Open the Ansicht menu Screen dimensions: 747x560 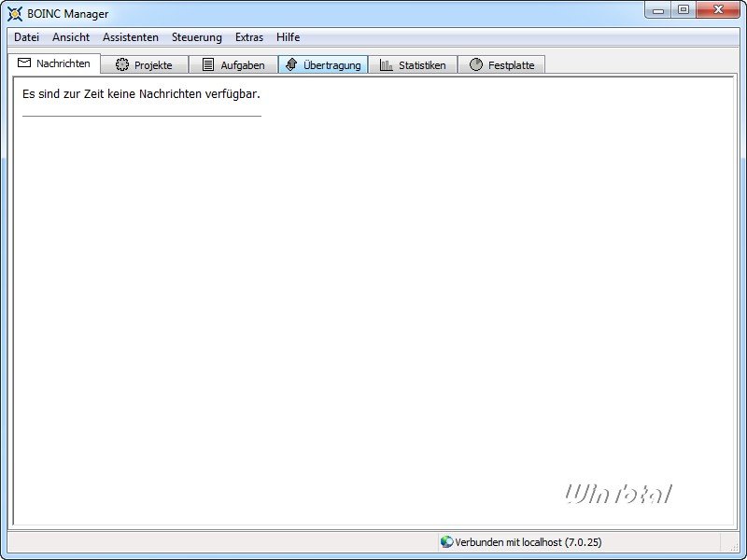71,37
